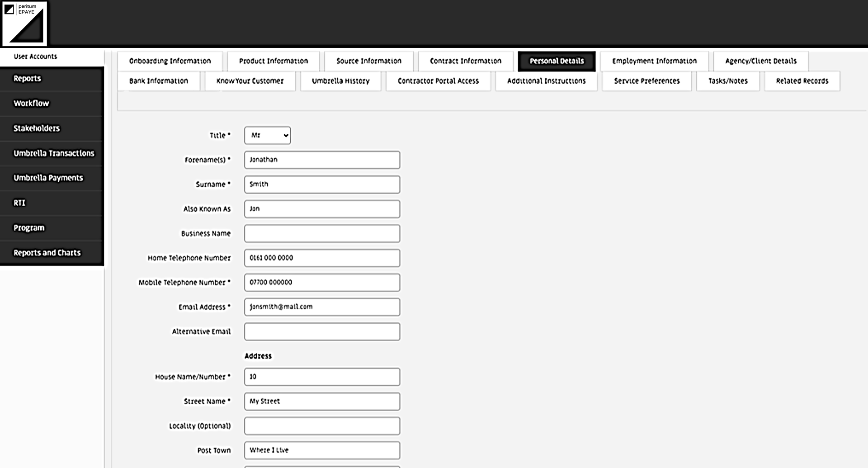Screen dimensions: 868x468
Task: Click the Address section heading
Action: [258, 356]
